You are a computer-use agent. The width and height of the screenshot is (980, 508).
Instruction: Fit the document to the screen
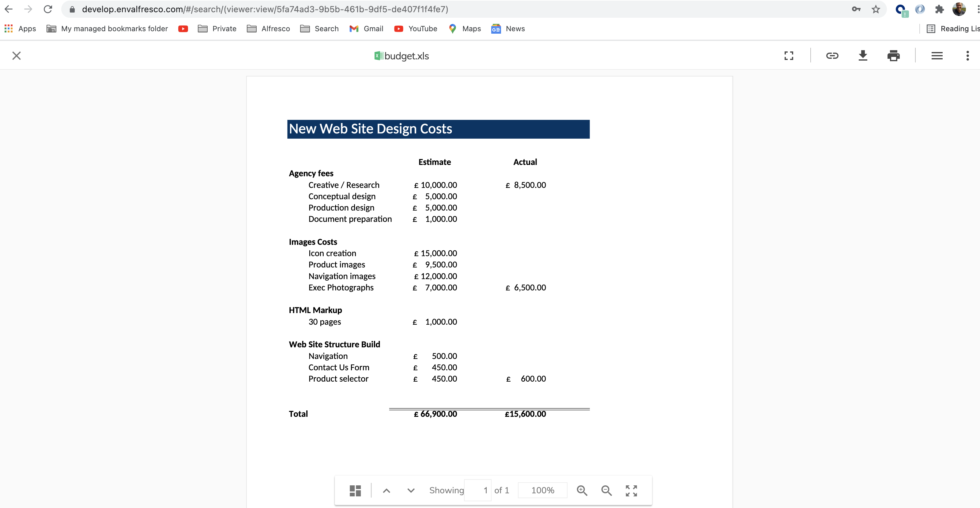pyautogui.click(x=631, y=490)
